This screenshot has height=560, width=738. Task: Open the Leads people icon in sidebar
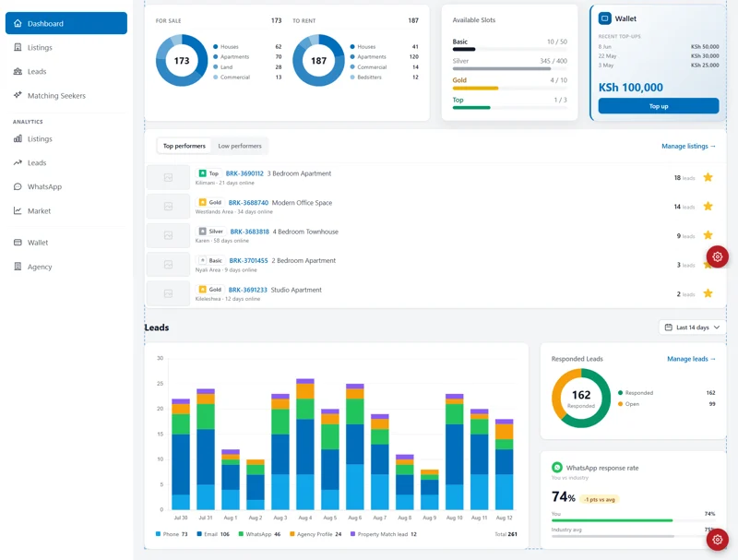(x=18, y=72)
